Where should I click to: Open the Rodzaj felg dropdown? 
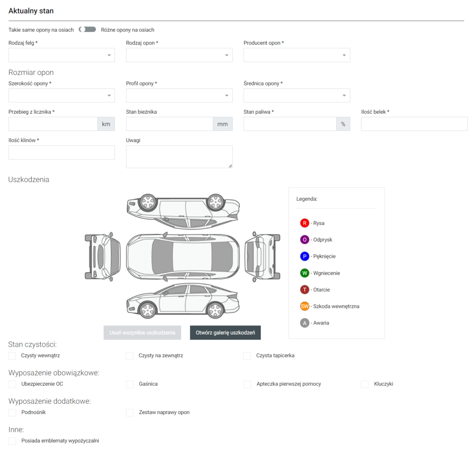coord(61,55)
